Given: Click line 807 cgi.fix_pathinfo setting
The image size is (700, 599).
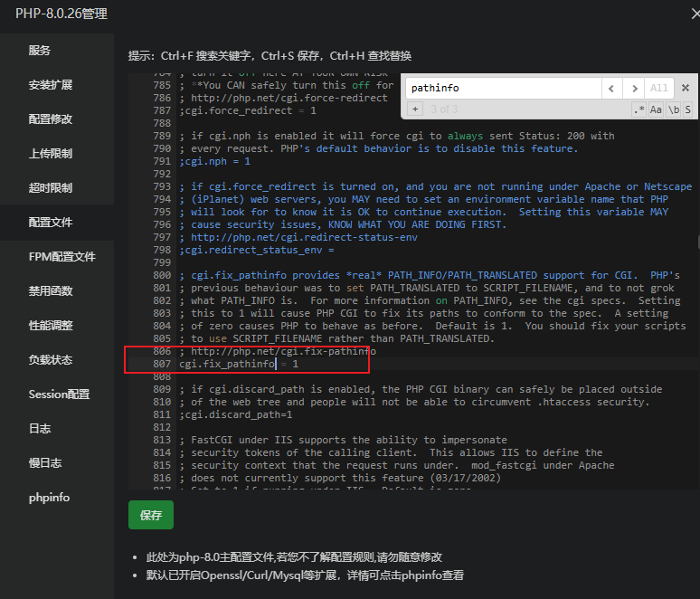Looking at the screenshot, I should pyautogui.click(x=239, y=364).
